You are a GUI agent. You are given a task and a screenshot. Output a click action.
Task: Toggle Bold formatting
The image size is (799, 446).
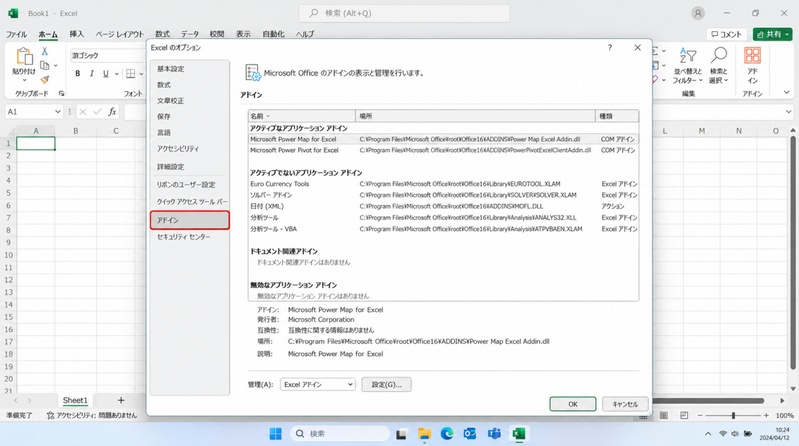tap(77, 74)
